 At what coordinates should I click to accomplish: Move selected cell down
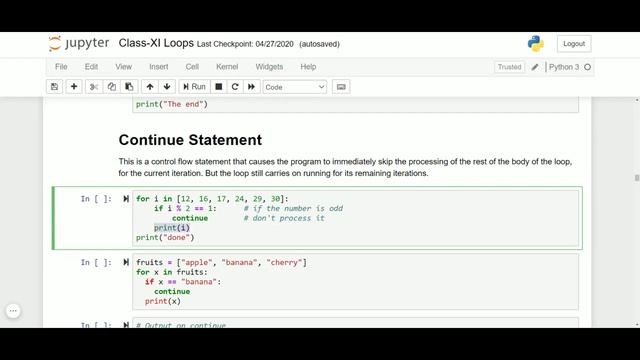coord(167,87)
